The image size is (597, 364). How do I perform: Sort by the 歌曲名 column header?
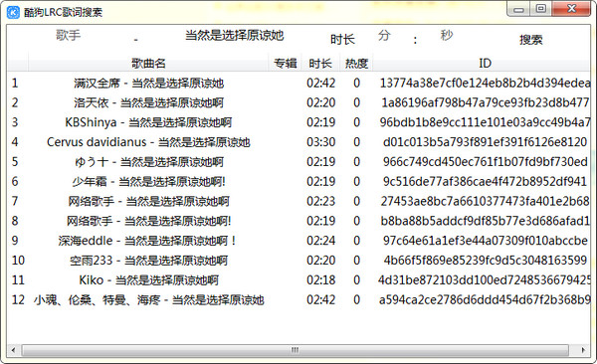click(x=148, y=64)
